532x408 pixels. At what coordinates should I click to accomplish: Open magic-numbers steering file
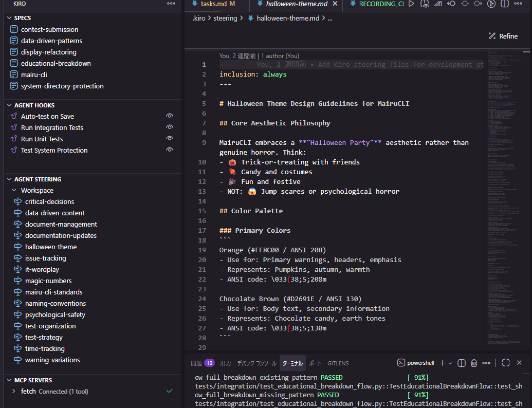(48, 281)
